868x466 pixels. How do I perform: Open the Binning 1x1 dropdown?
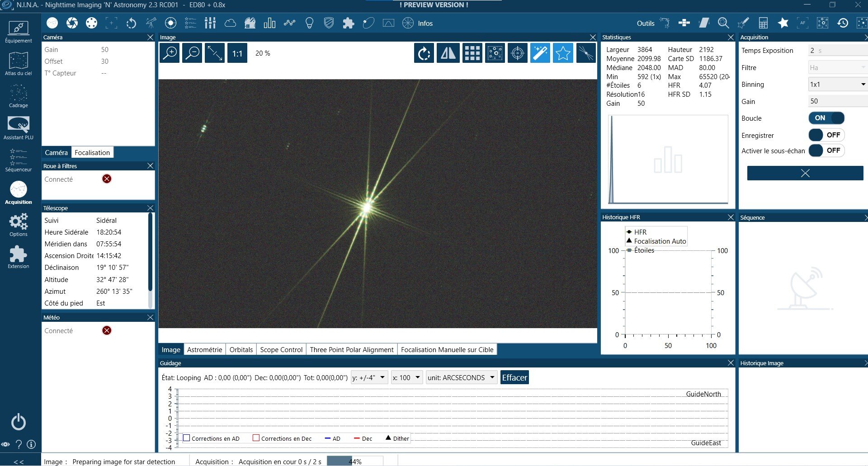838,84
